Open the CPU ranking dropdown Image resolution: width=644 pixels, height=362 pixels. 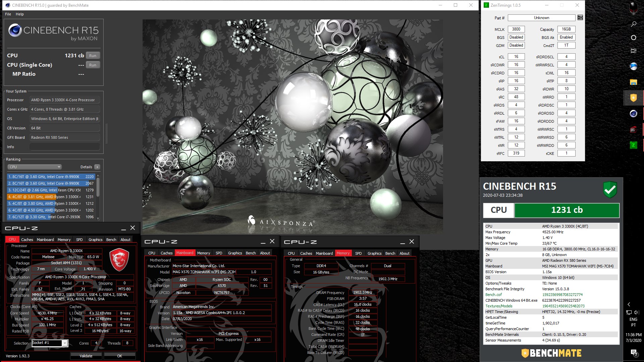pyautogui.click(x=35, y=167)
